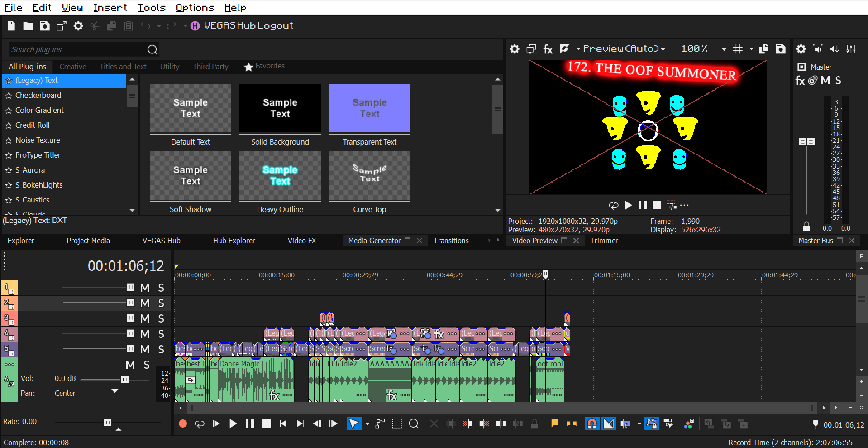Expand the Overlays options arrow beside the grid

point(751,49)
